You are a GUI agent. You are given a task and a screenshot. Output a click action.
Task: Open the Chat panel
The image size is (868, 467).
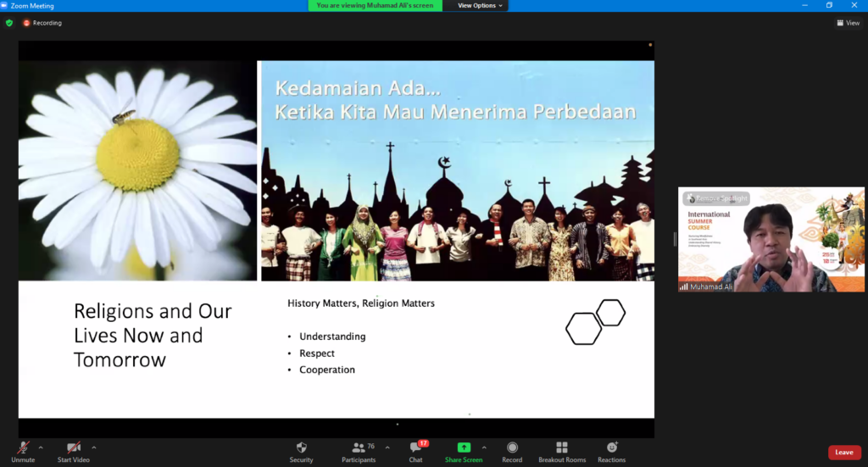pyautogui.click(x=415, y=450)
